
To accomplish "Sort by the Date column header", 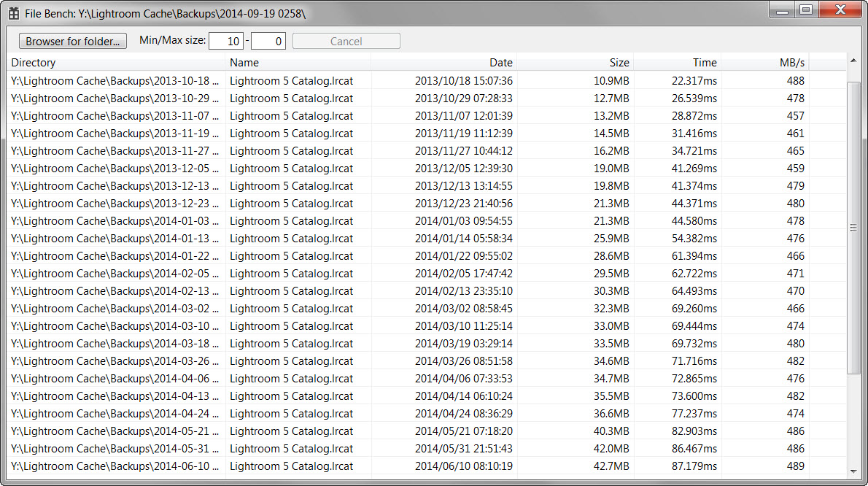I will [x=444, y=63].
